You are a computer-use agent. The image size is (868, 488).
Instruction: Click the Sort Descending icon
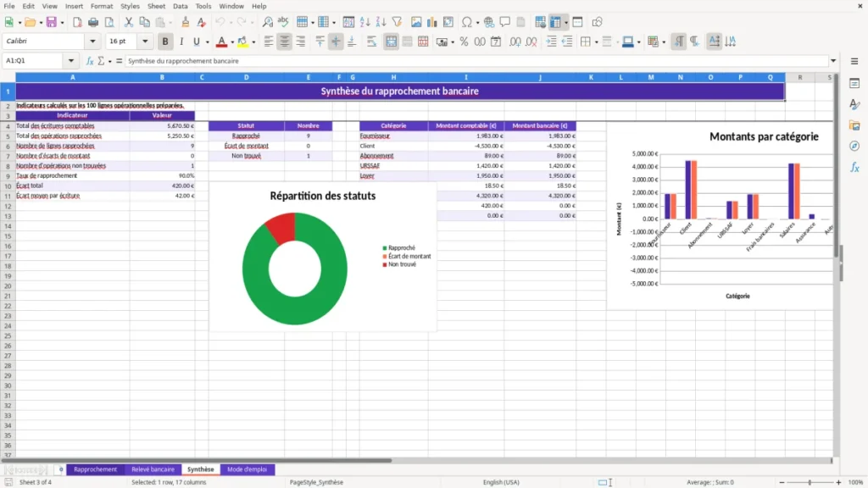pos(381,22)
